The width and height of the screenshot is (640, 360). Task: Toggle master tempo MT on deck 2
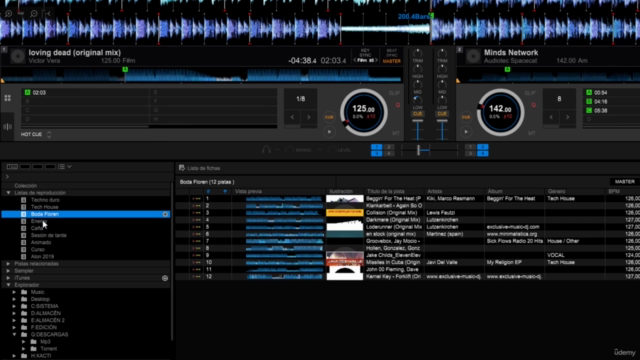pos(531,133)
